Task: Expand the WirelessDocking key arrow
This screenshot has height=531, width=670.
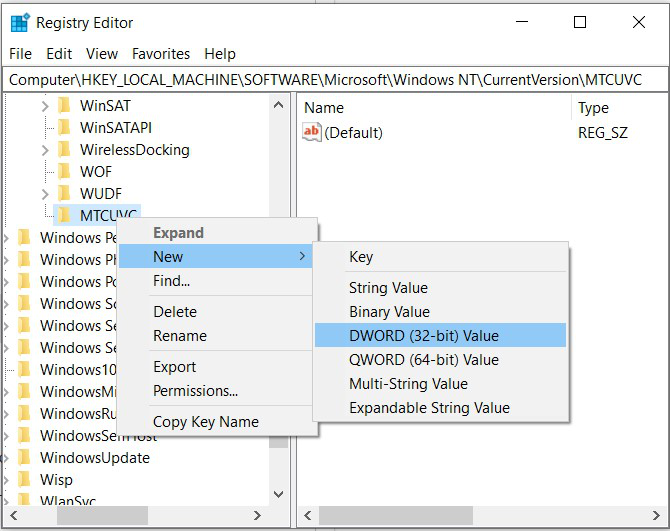Action: coord(45,149)
